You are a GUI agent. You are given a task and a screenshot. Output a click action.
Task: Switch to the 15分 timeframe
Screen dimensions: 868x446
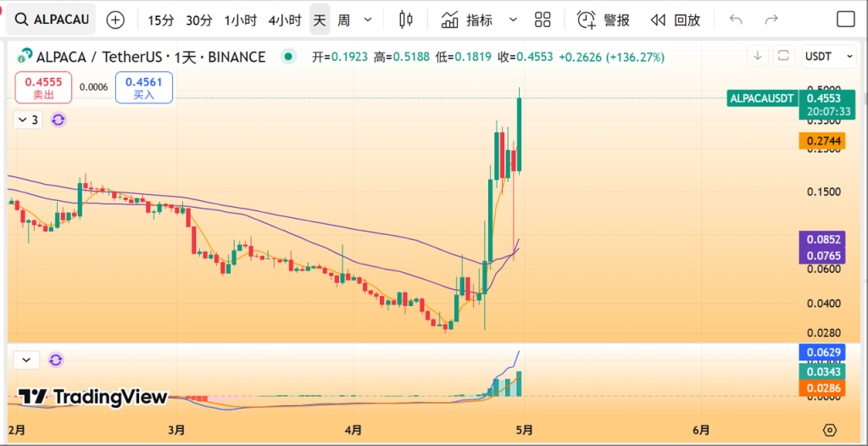[x=160, y=20]
